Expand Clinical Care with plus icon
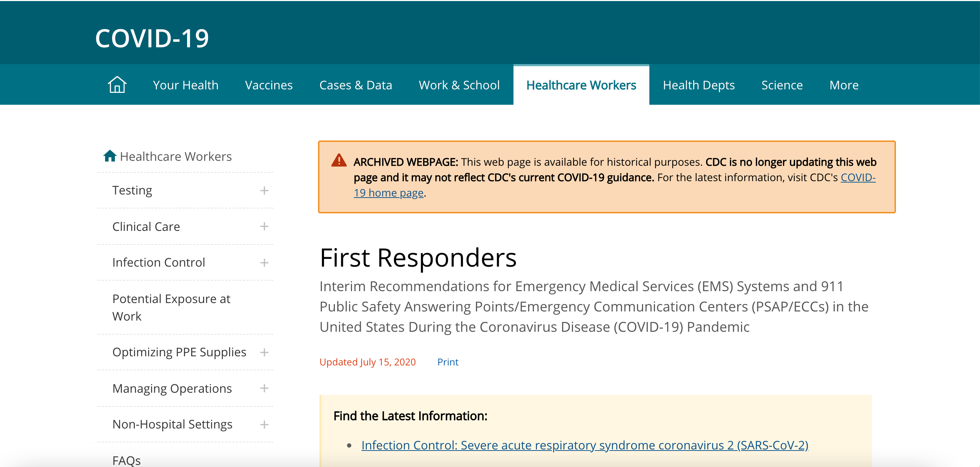Screen dimensions: 980x467 click(x=264, y=226)
